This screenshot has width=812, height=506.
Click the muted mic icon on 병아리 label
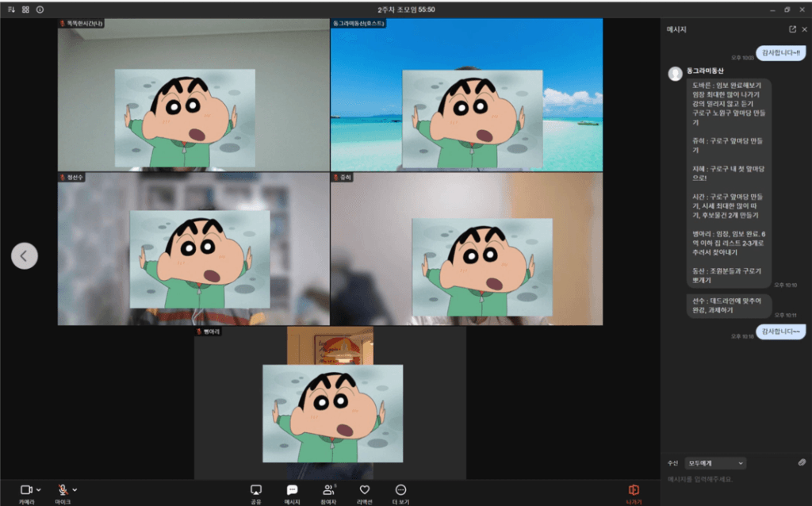coord(199,332)
